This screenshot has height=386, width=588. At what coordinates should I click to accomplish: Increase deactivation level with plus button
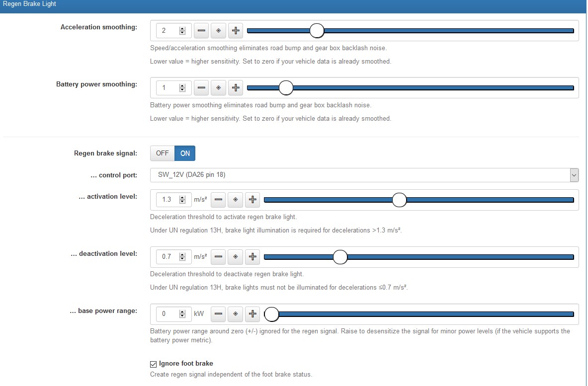[x=252, y=257]
